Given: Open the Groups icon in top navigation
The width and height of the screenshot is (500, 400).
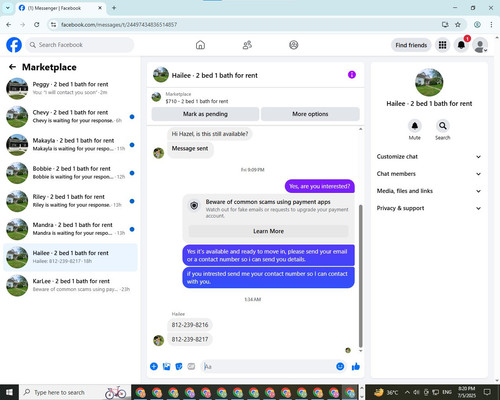Looking at the screenshot, I should click(294, 45).
